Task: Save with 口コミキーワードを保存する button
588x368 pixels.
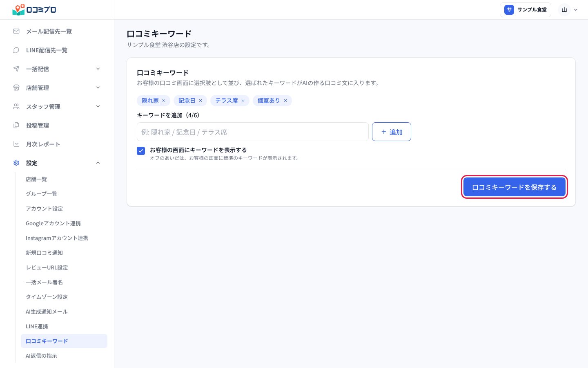Action: click(x=514, y=187)
